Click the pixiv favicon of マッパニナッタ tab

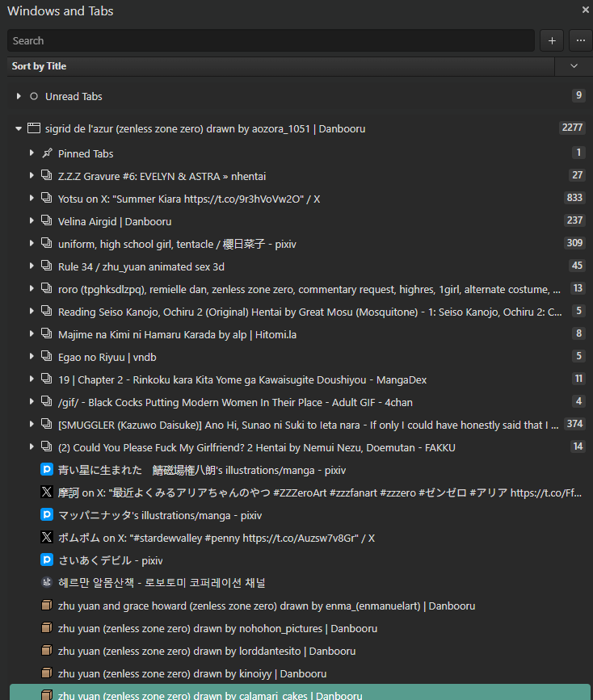pyautogui.click(x=47, y=515)
